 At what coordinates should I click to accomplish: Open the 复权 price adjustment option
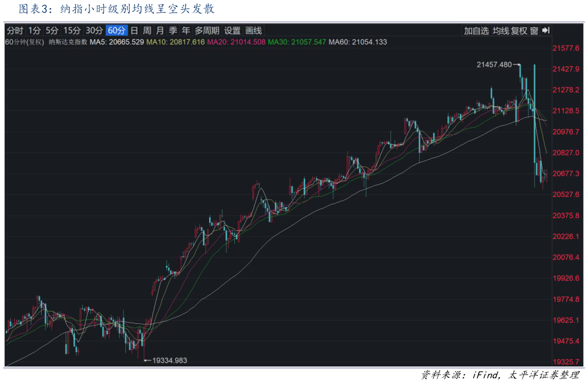519,31
